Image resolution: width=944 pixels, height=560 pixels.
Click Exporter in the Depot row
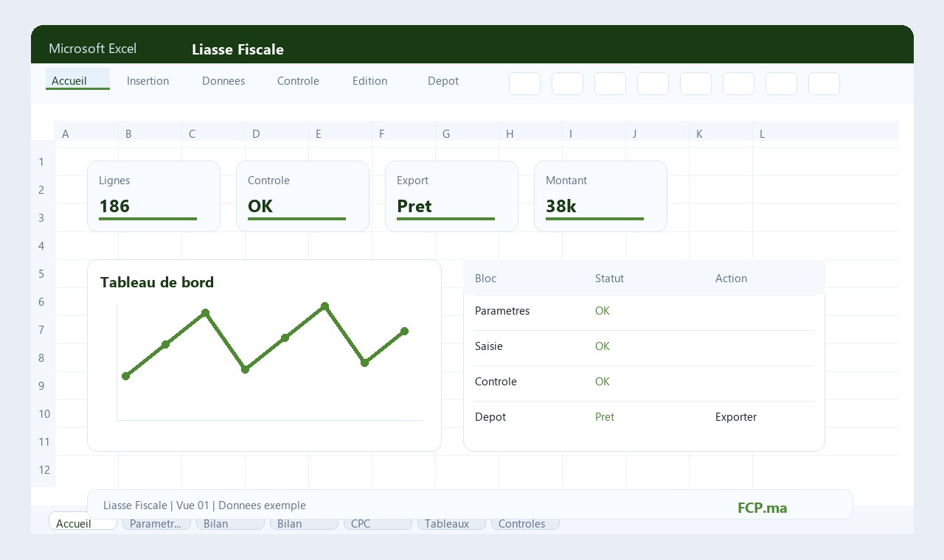(736, 417)
